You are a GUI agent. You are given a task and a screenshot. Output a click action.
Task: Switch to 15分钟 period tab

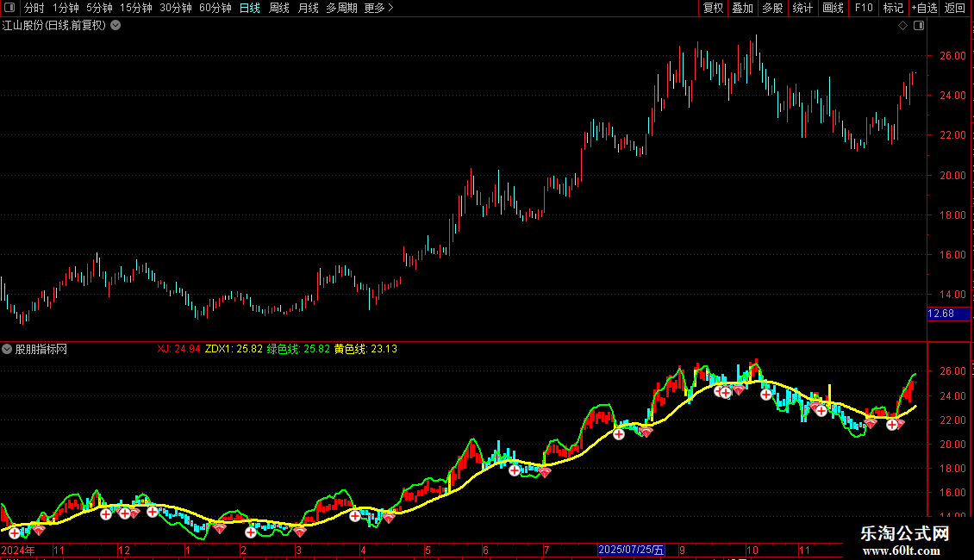[x=136, y=8]
